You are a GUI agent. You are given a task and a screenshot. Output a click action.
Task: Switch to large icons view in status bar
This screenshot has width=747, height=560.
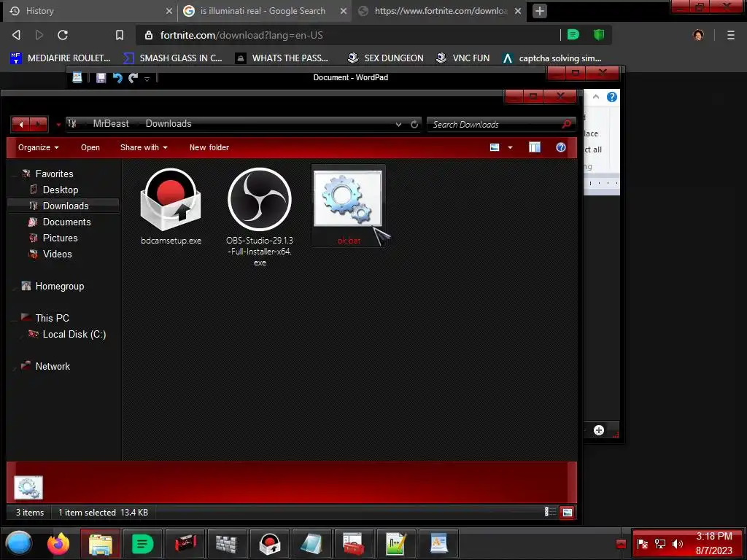tap(567, 513)
